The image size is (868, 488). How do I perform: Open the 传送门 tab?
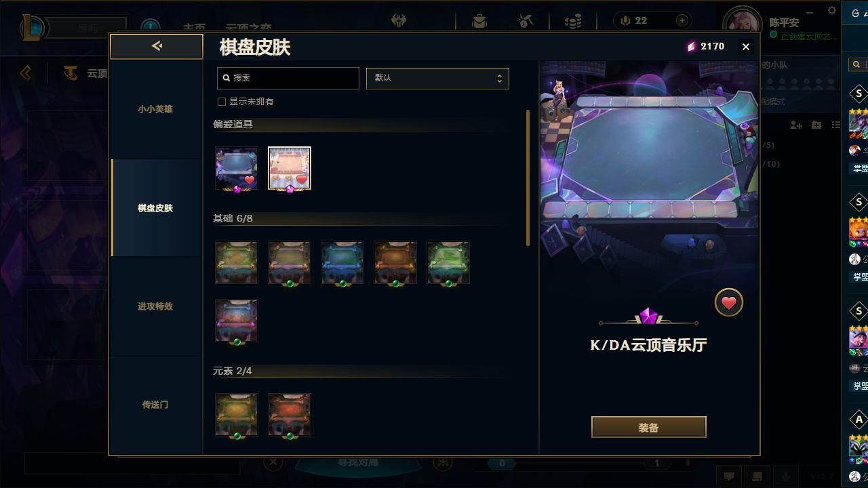click(x=155, y=405)
